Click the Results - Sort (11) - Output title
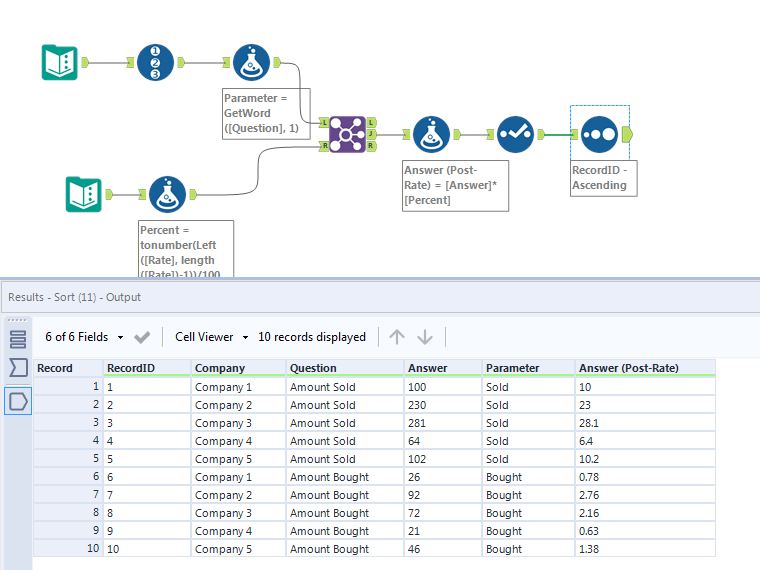760x570 pixels. [74, 297]
